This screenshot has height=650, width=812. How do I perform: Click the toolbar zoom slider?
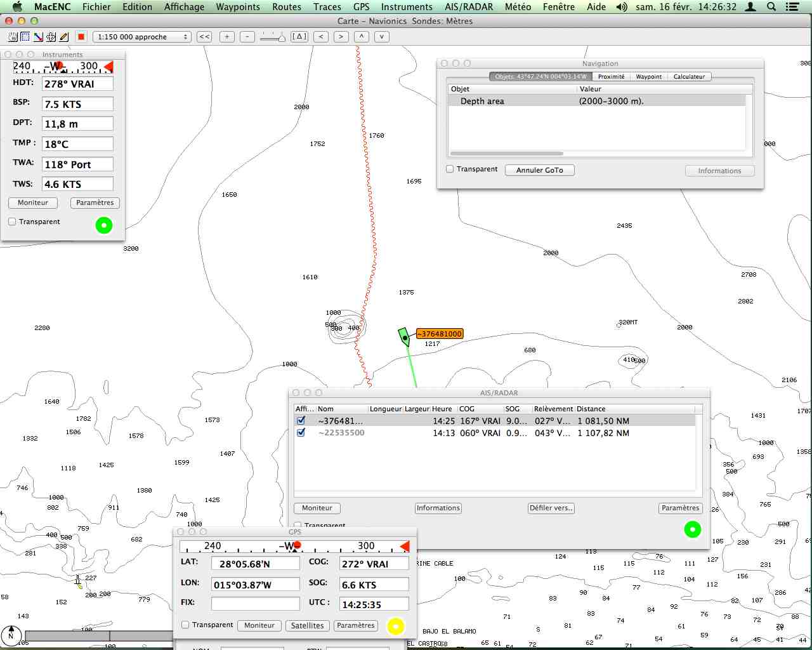[273, 37]
